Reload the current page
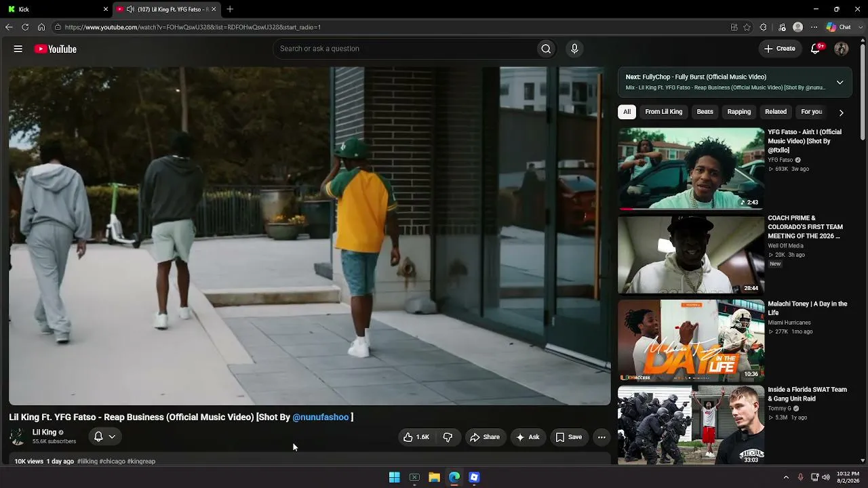868x488 pixels. click(25, 27)
